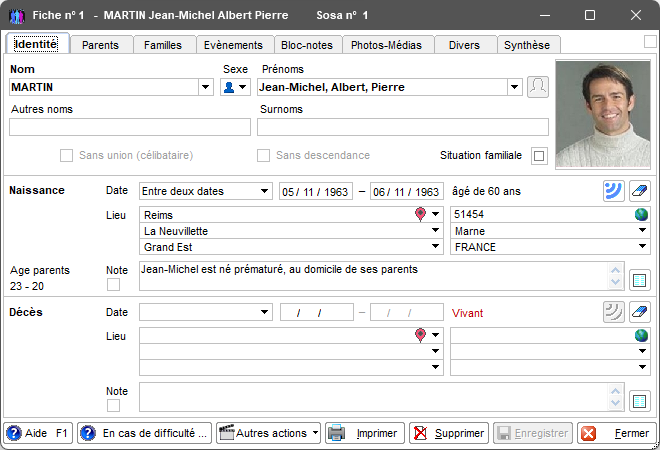Open the Autres actions dropdown button
Screen dimensions: 660x450
click(x=269, y=433)
